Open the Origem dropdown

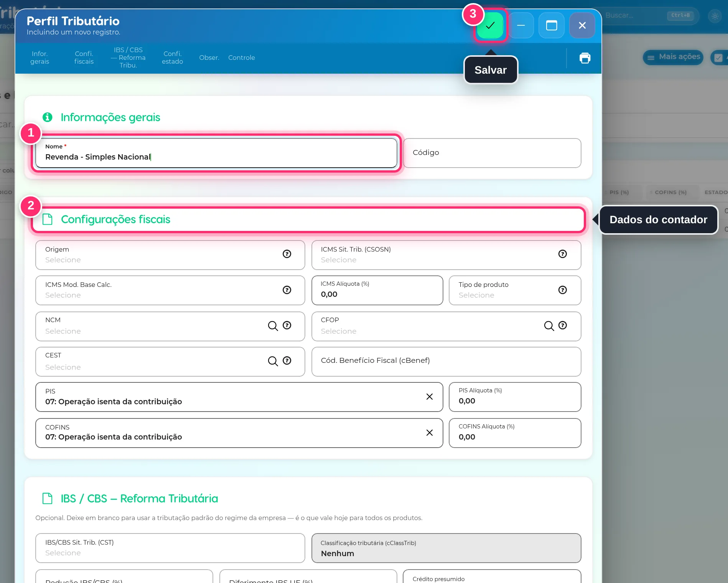tap(170, 255)
